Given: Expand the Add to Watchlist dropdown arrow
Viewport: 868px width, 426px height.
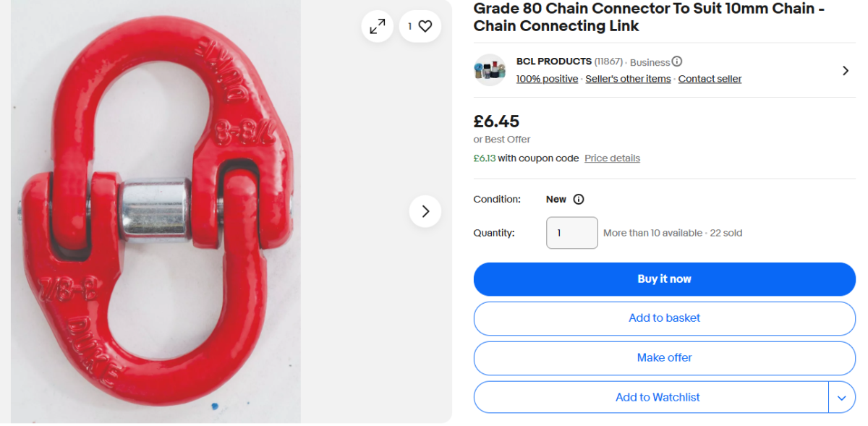Looking at the screenshot, I should pos(841,398).
